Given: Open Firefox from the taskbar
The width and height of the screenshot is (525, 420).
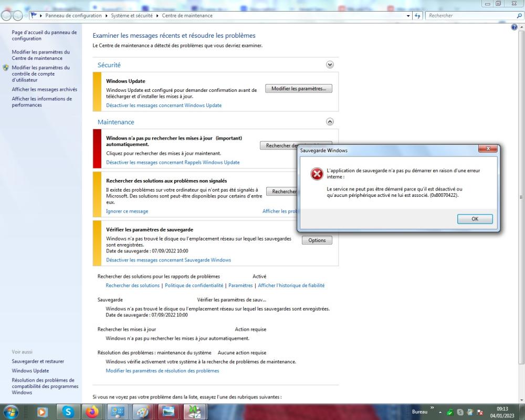Looking at the screenshot, I should 92,412.
